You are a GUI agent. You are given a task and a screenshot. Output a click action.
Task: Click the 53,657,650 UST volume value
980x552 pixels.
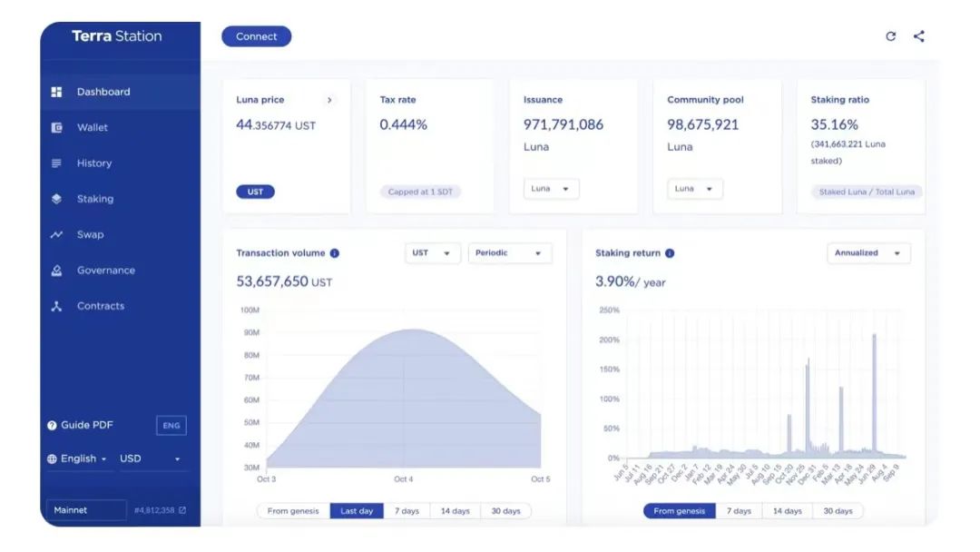284,282
